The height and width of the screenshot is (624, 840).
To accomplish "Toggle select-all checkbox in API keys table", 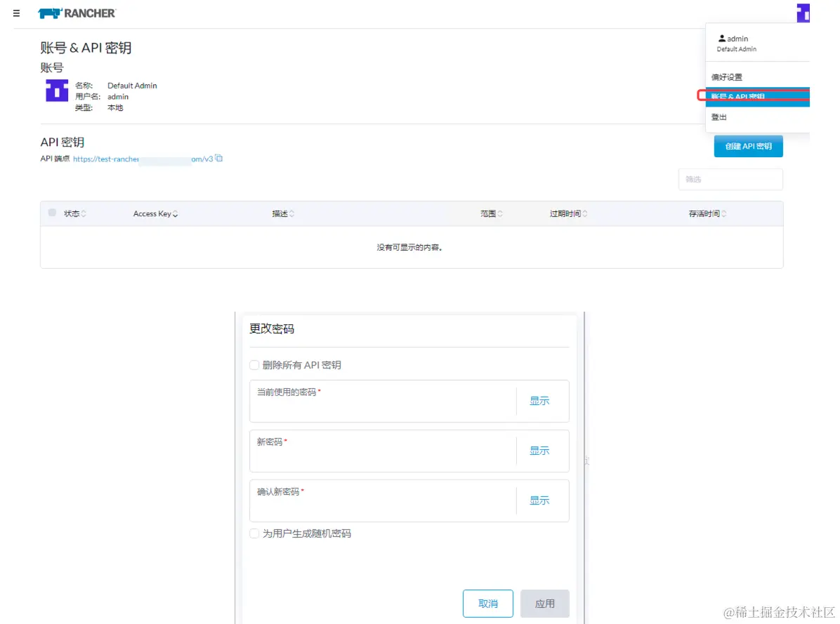I will click(x=52, y=213).
